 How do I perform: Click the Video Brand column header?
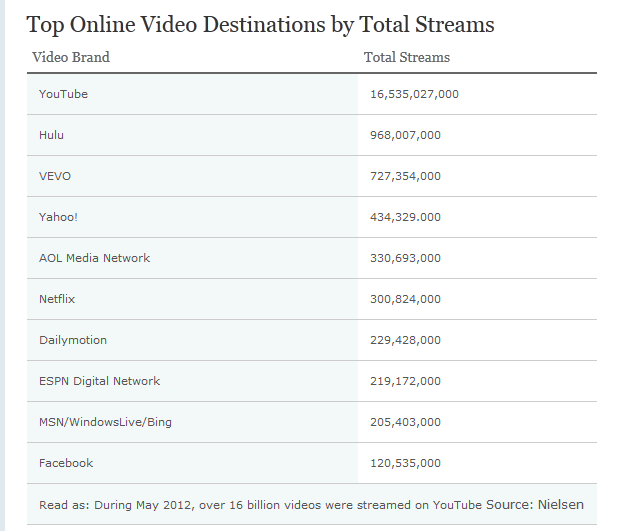(71, 57)
